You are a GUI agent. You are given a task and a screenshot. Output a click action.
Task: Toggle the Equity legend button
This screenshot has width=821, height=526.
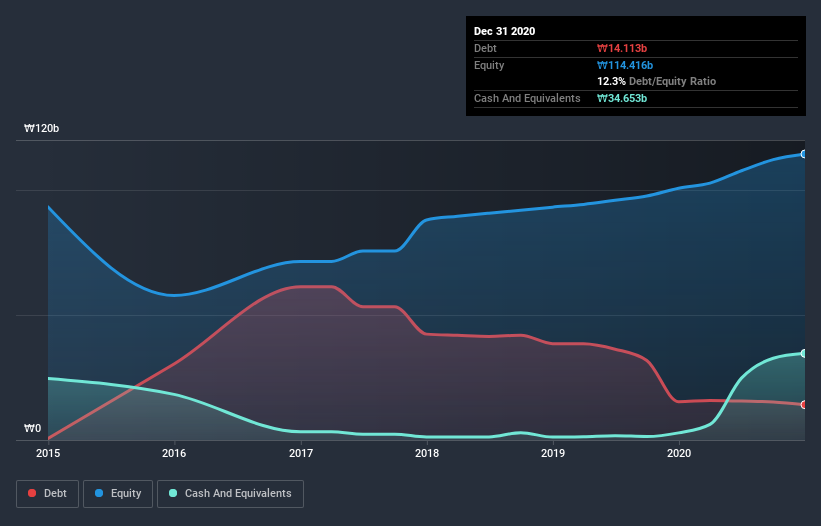118,494
